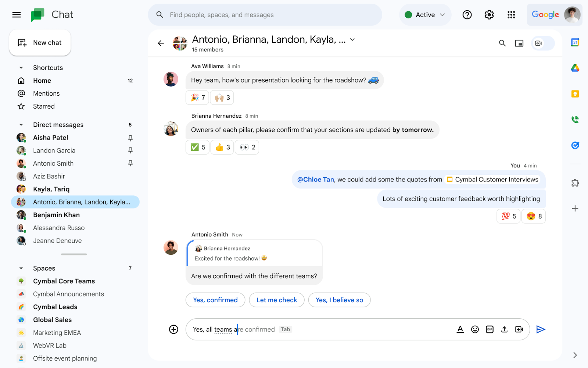Upload a file to the conversation
Viewport: 588px width, 368px height.
pos(504,329)
